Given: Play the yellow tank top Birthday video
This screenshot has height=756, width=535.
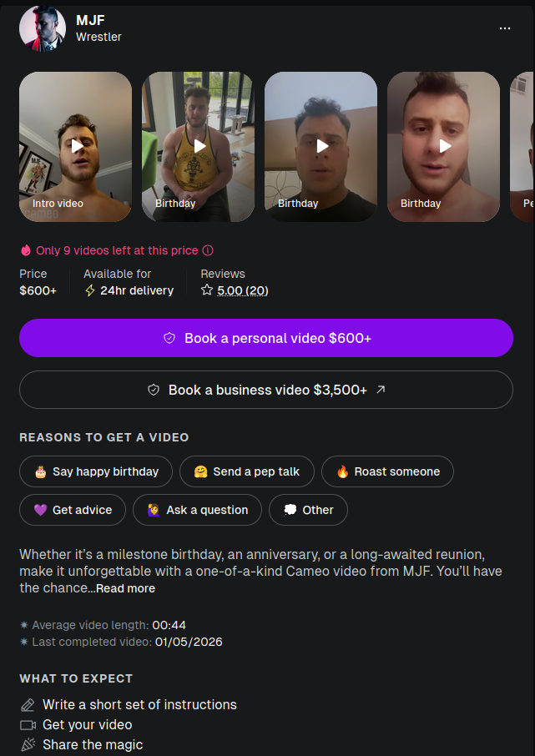Looking at the screenshot, I should pyautogui.click(x=198, y=147).
